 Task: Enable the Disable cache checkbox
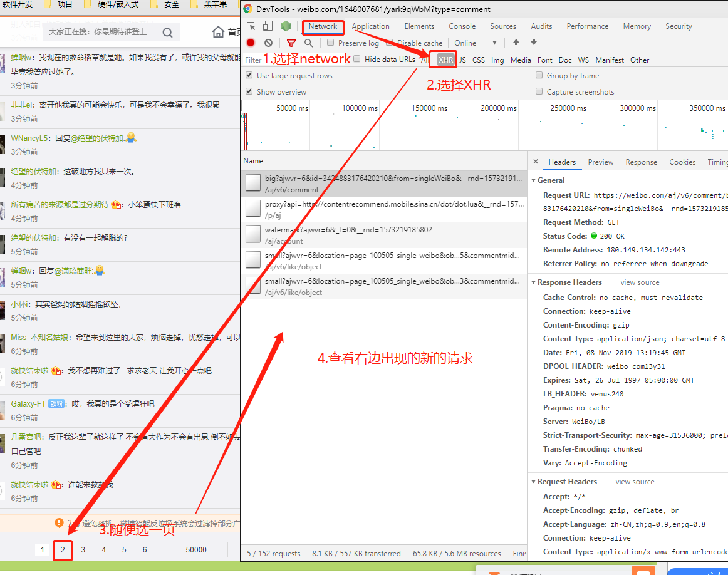pyautogui.click(x=390, y=42)
